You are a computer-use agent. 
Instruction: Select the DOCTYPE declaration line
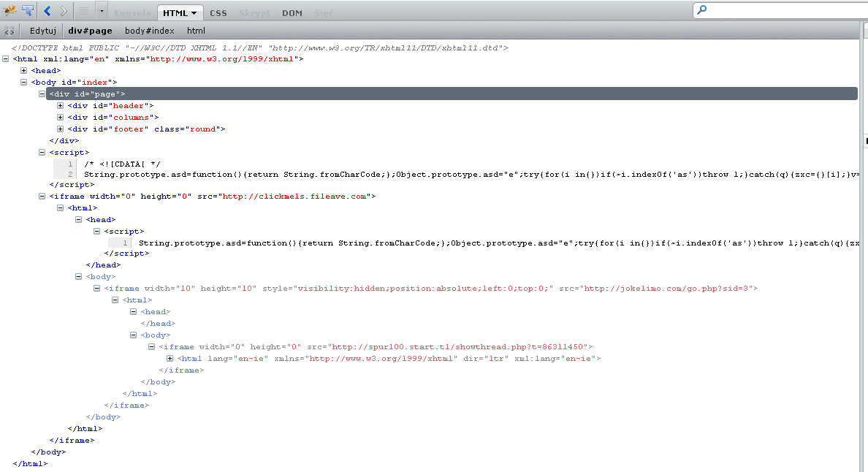click(259, 47)
